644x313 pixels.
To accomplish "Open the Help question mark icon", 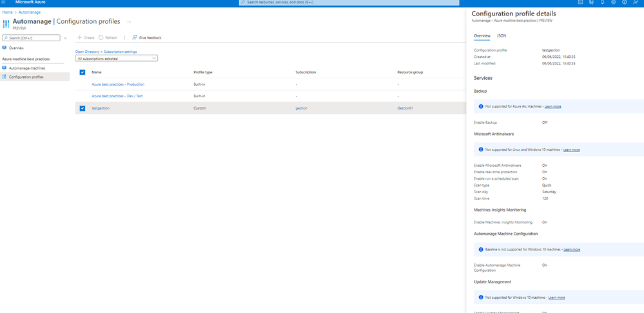I will click(625, 2).
